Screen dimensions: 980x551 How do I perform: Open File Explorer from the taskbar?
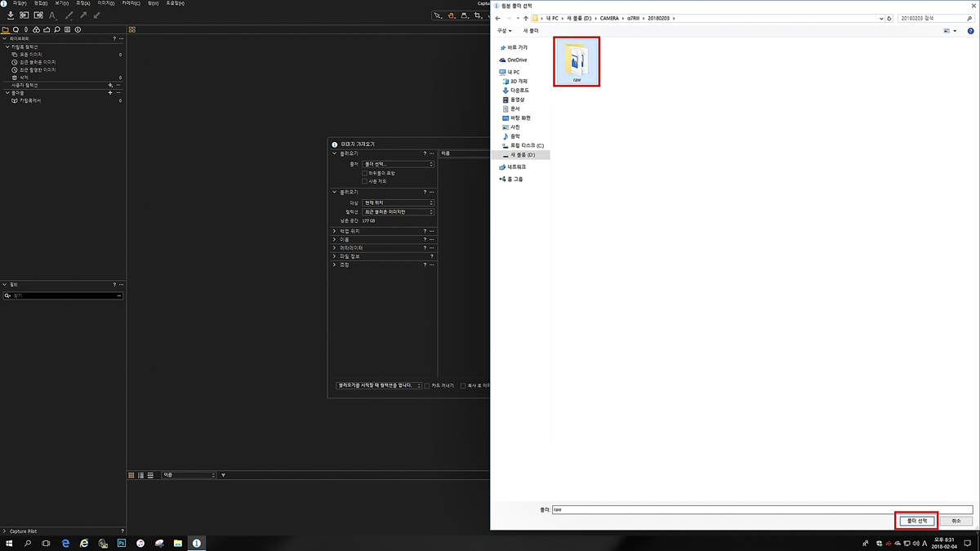(178, 543)
